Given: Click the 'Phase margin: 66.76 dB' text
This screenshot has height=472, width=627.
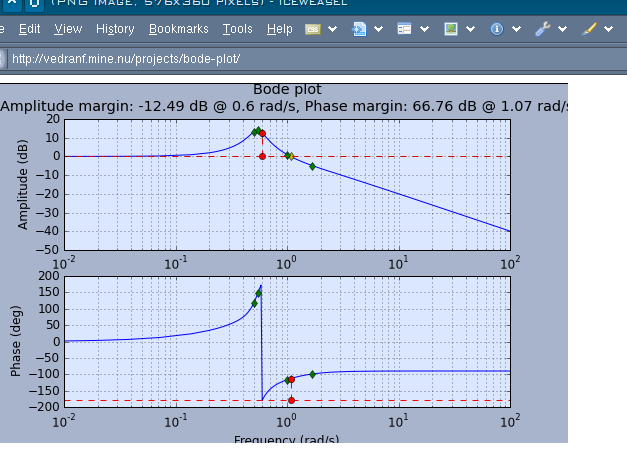Looking at the screenshot, I should point(391,106).
